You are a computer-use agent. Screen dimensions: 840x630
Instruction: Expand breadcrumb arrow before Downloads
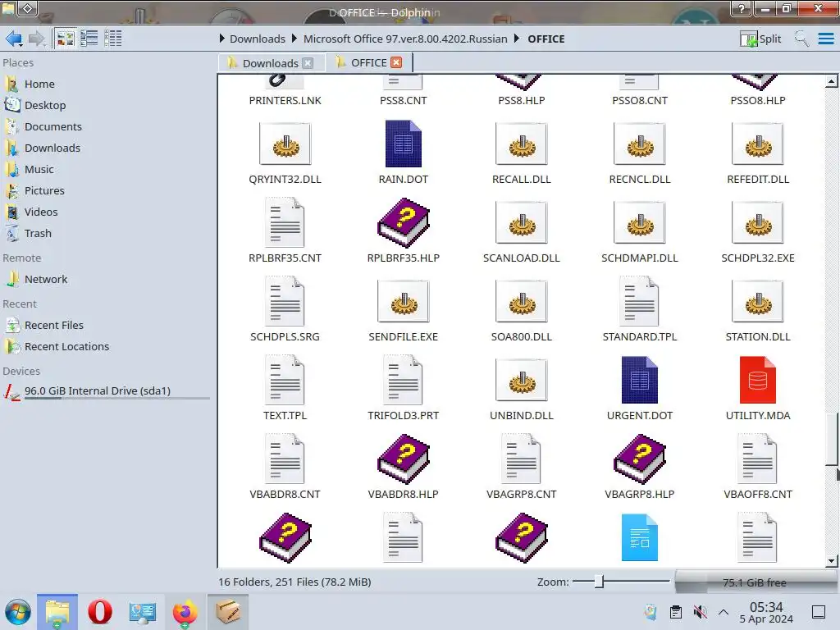[x=222, y=39]
